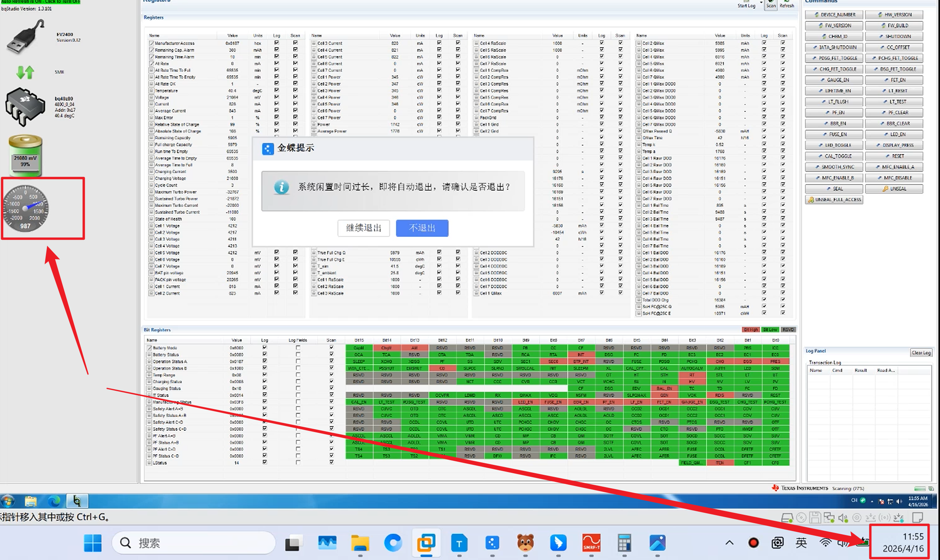Toggle Log checkbox for Operation Status A

[x=265, y=361]
